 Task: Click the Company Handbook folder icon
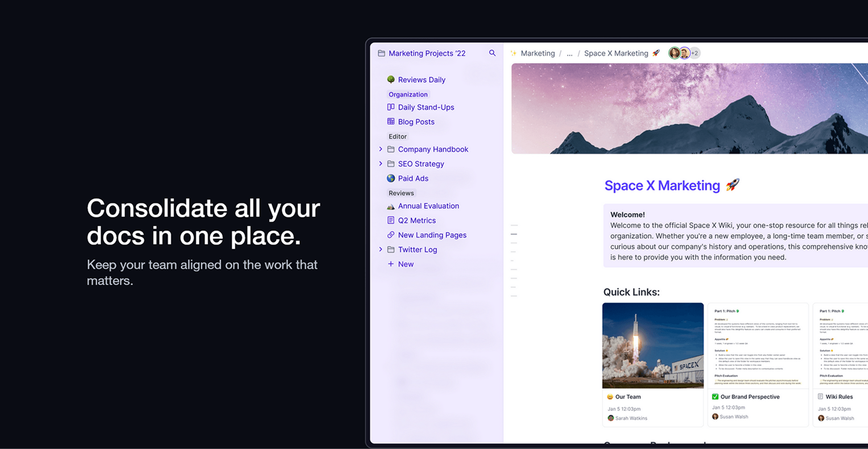391,149
